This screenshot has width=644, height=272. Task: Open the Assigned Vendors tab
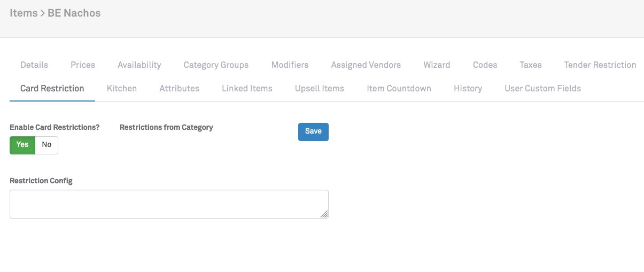(366, 65)
